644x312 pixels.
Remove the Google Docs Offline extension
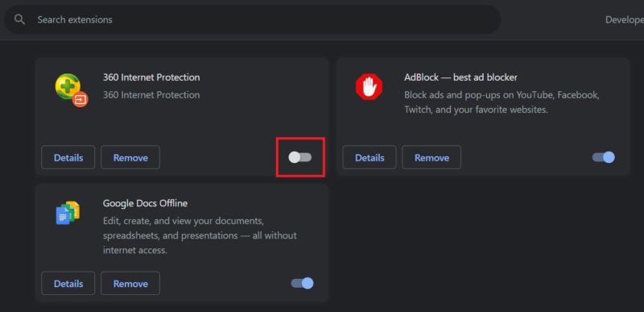click(x=130, y=284)
